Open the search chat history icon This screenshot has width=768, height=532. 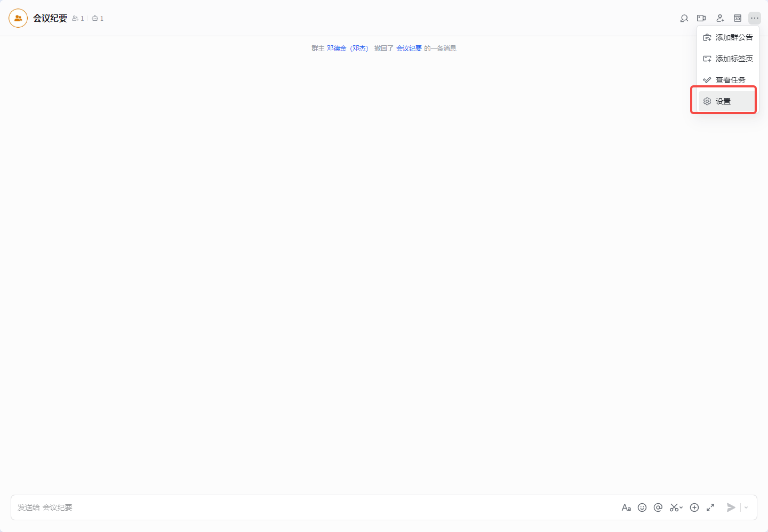pos(684,18)
